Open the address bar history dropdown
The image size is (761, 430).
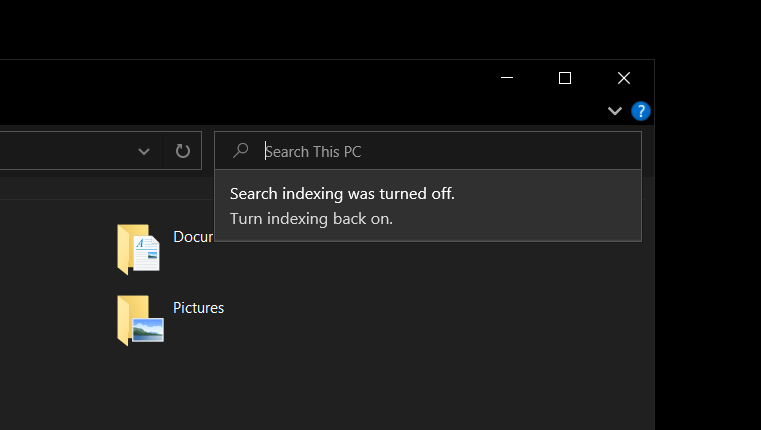point(144,151)
